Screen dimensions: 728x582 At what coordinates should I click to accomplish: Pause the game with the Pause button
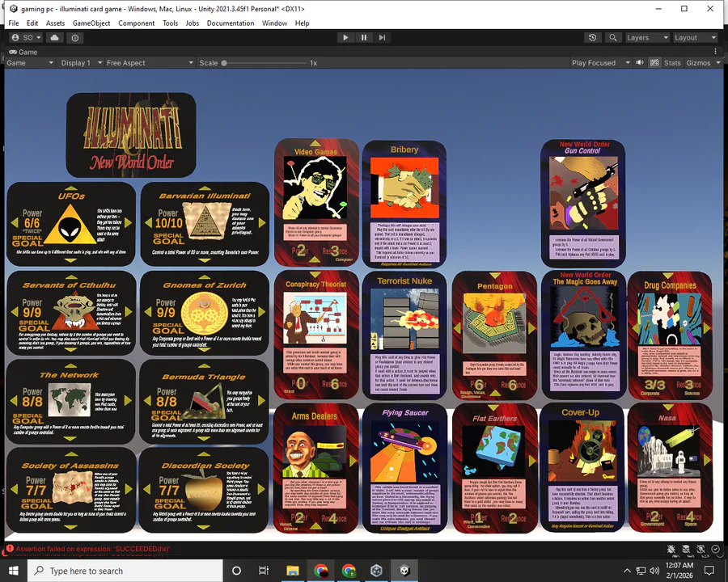click(x=364, y=38)
